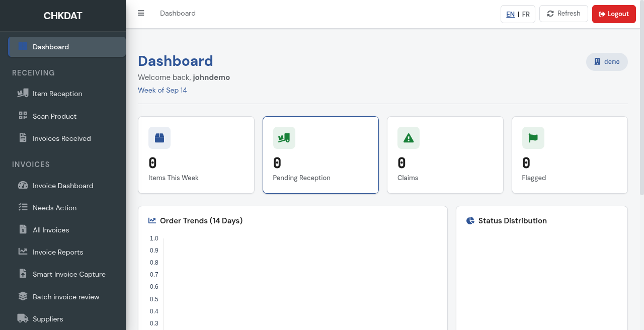Click the warning triangle icon on Claims card
The width and height of the screenshot is (644, 330).
[409, 138]
